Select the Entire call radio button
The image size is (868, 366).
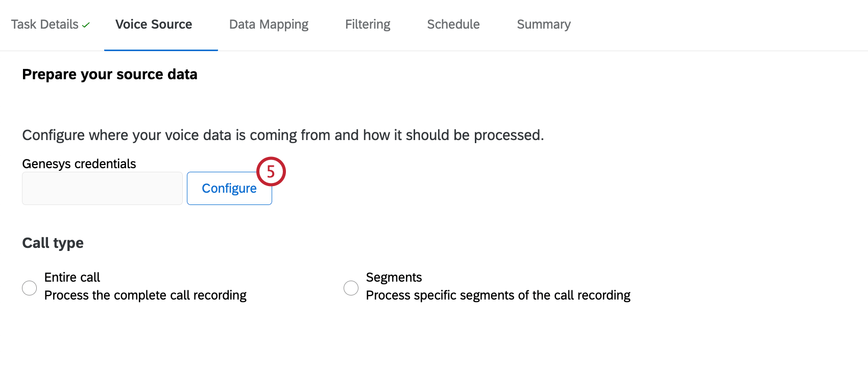pyautogui.click(x=29, y=288)
